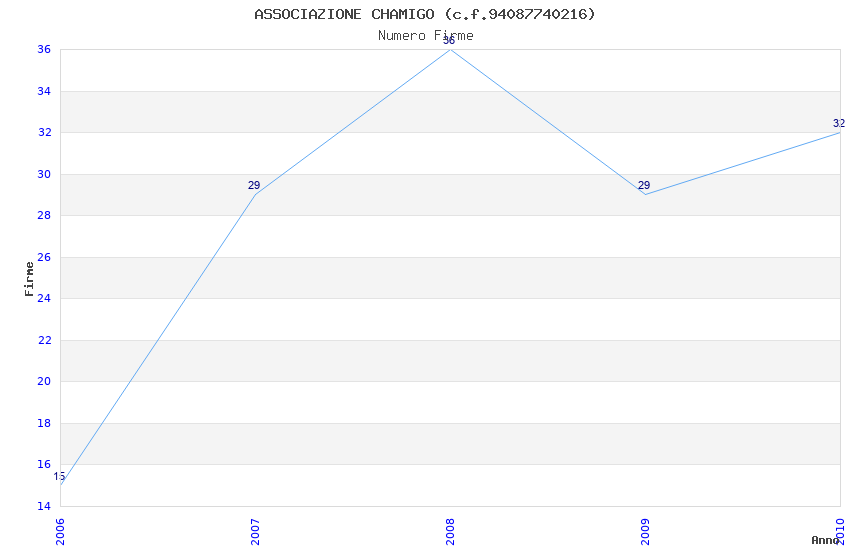Click the Firme y-axis label
Image resolution: width=850 pixels, height=550 pixels.
[x=29, y=279]
